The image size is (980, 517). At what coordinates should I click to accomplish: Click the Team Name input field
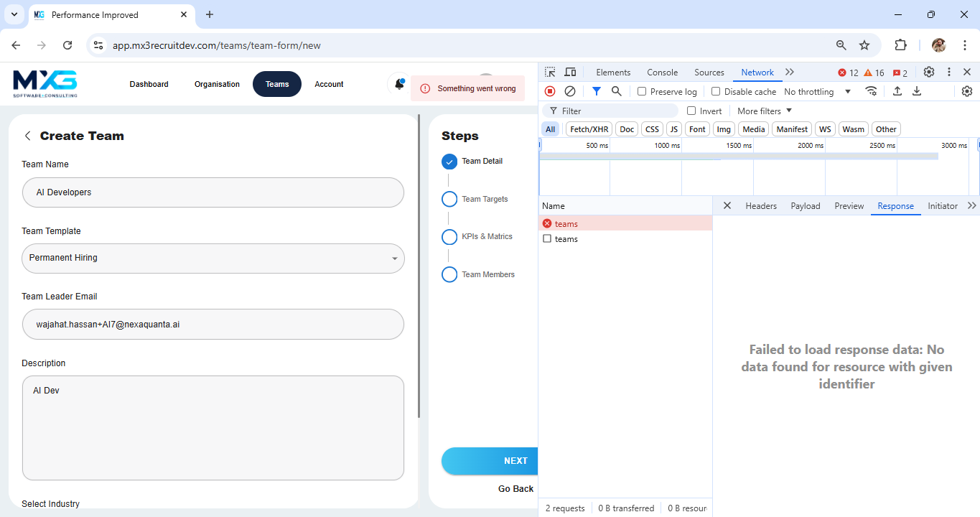213,192
